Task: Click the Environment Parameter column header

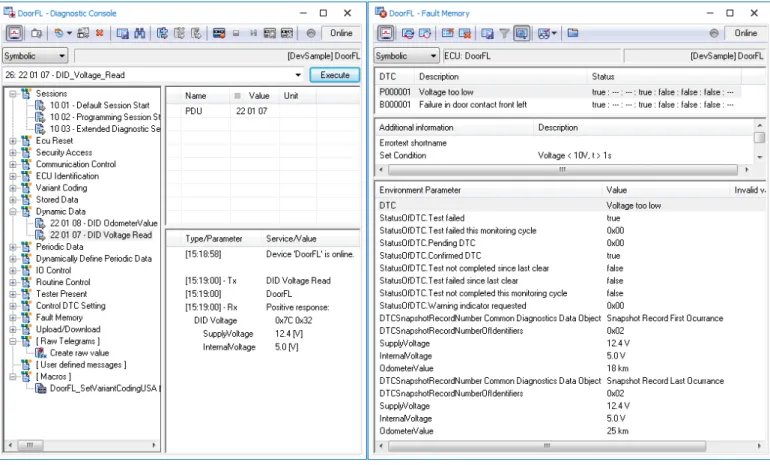Action: click(x=488, y=190)
